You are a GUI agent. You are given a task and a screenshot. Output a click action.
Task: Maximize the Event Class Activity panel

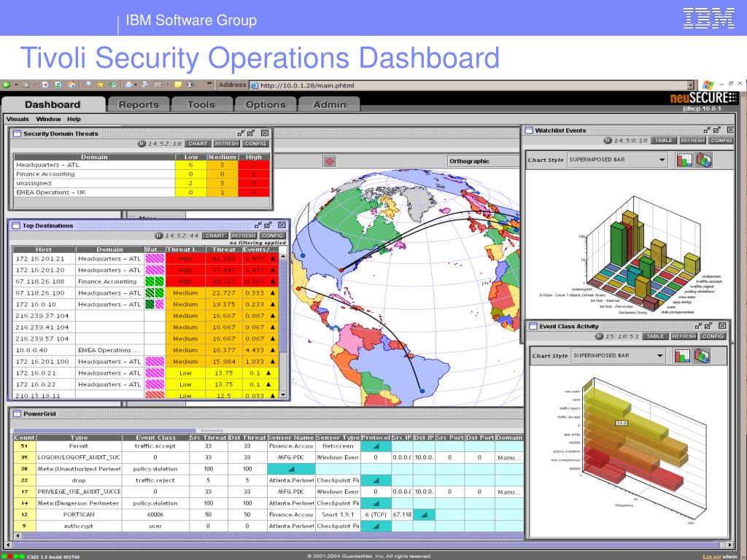[x=708, y=326]
